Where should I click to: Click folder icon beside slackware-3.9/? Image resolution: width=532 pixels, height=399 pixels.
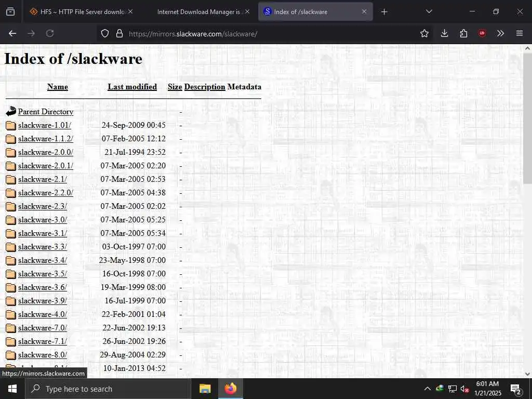click(x=11, y=301)
